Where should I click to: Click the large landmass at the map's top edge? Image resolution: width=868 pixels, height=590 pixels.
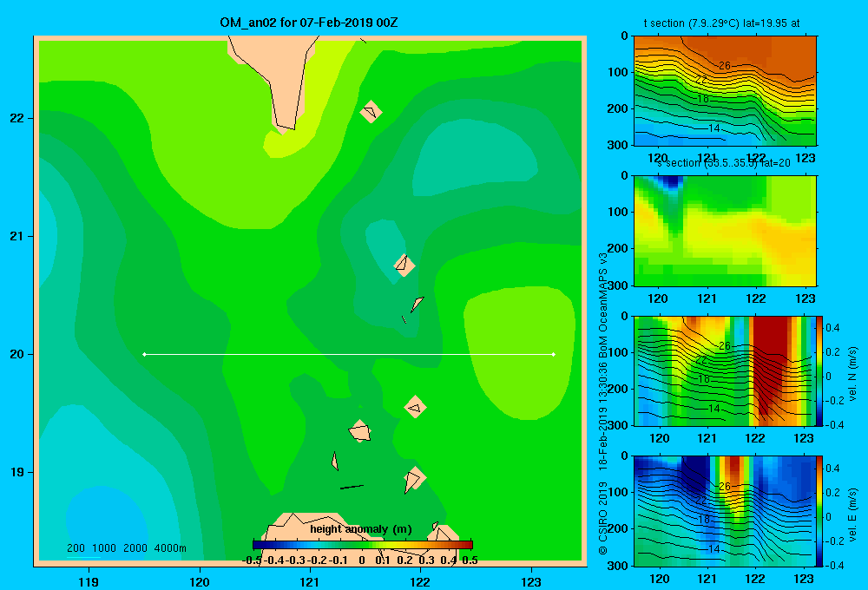[x=277, y=77]
